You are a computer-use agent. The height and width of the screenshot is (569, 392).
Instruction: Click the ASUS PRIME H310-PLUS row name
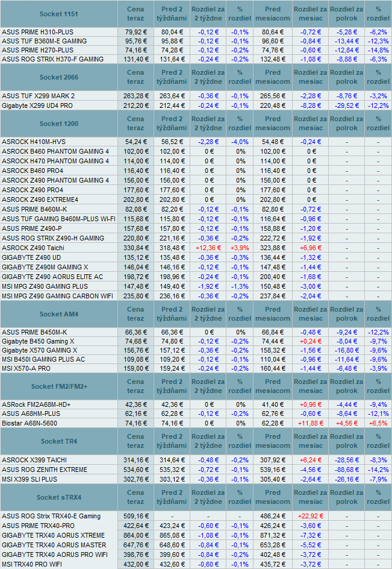click(37, 32)
